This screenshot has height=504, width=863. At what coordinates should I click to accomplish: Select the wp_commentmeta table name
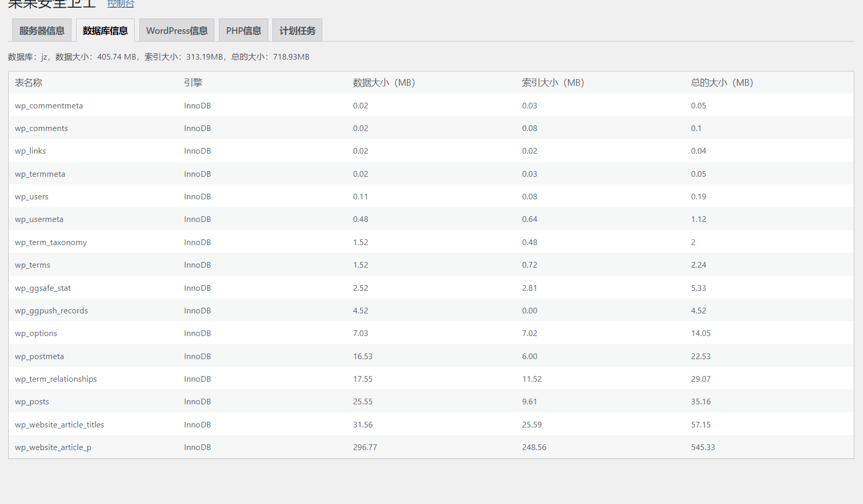(49, 106)
